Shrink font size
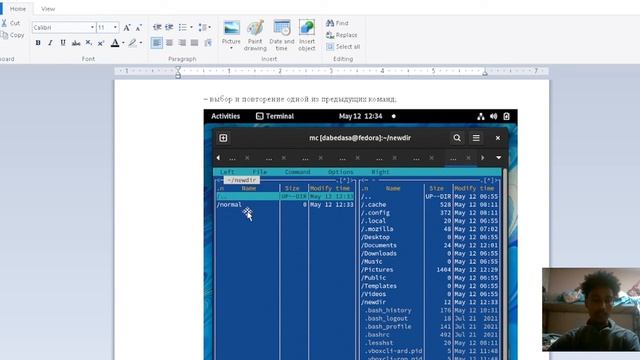 tap(139, 27)
